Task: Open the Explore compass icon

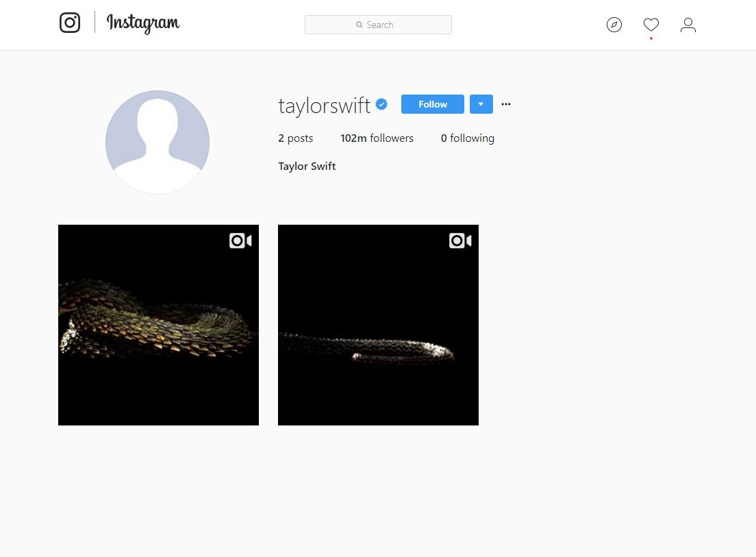Action: (x=614, y=25)
